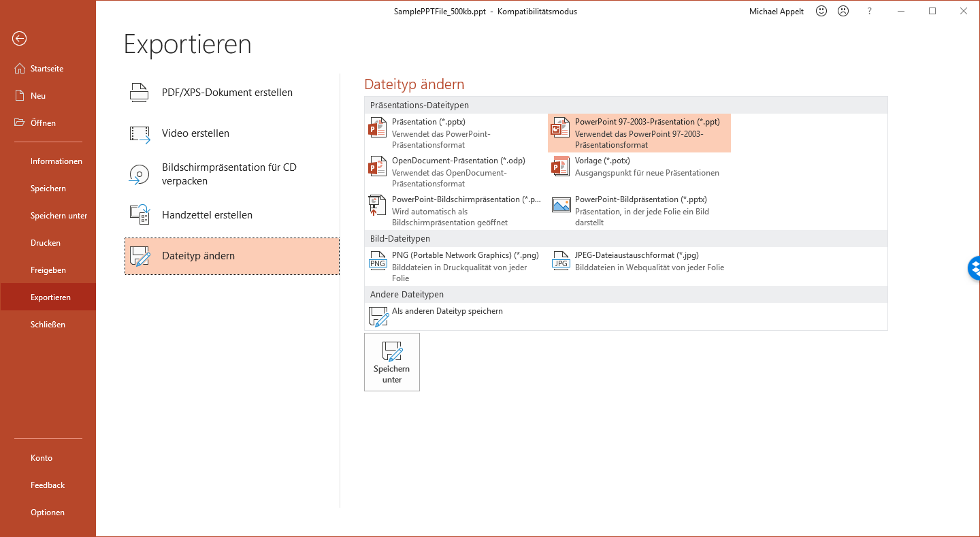This screenshot has height=537, width=980.
Task: Open Optionen at the sidebar bottom
Action: [48, 512]
